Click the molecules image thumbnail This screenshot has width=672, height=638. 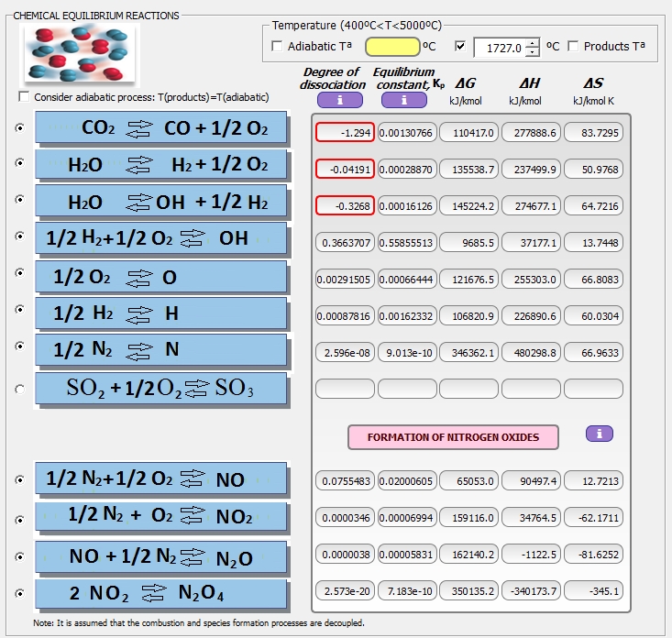point(80,53)
